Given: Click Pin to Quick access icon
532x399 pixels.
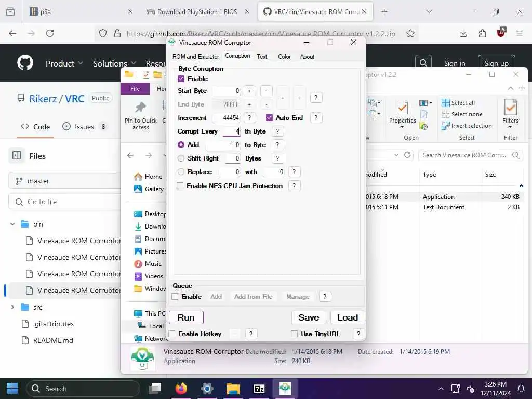Looking at the screenshot, I should point(140,116).
